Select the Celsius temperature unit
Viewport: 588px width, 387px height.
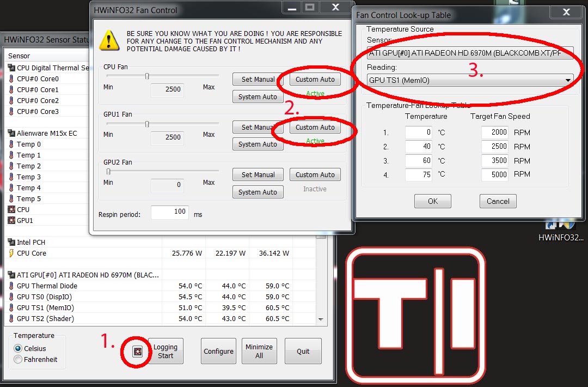(x=17, y=348)
